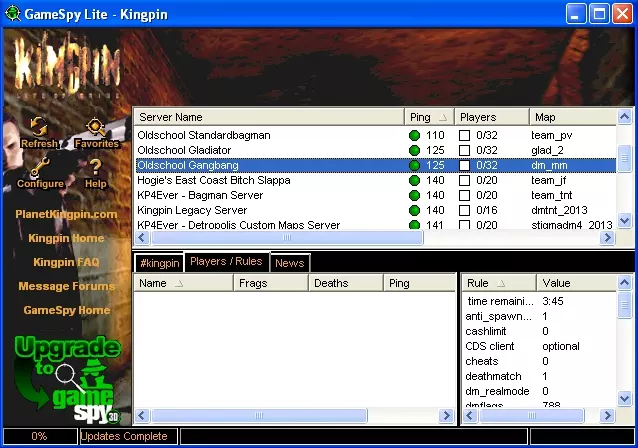Open PlanetKingpin.com link
638x448 pixels.
(x=66, y=214)
